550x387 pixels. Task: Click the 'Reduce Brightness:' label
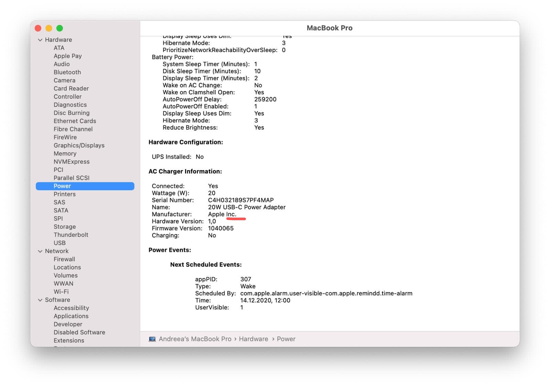190,127
